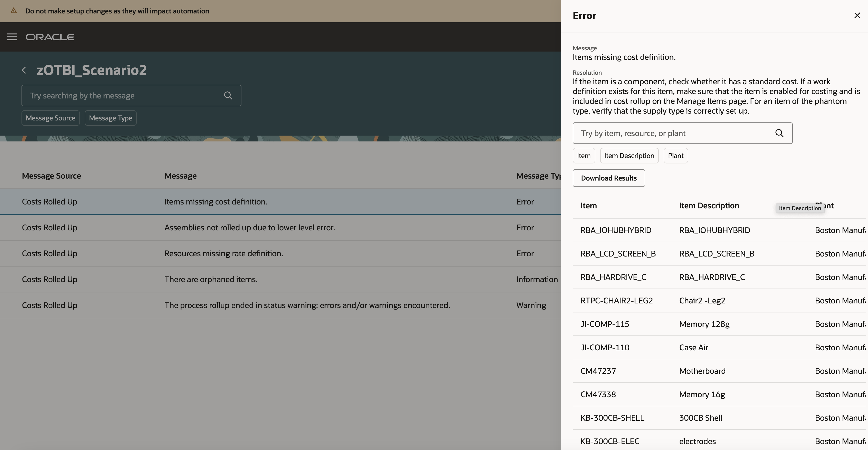Select the RBA_HARDRIVE_C item row

tap(613, 277)
